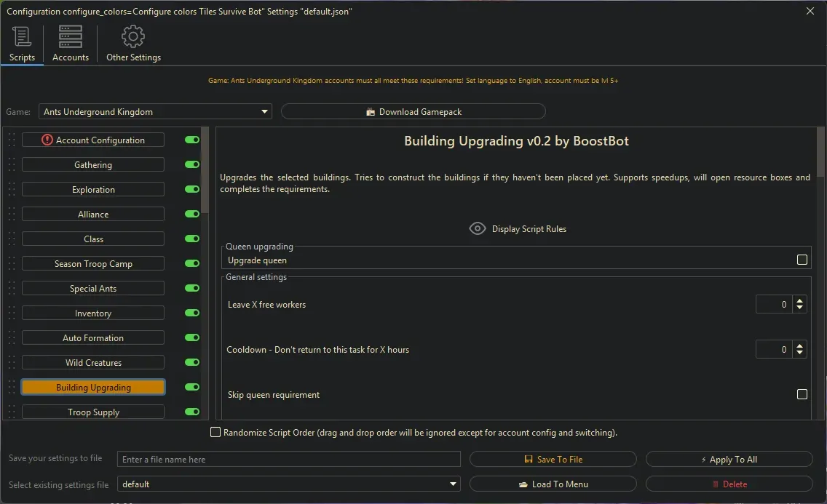
Task: Open the Accounts server icon tab
Action: click(71, 37)
